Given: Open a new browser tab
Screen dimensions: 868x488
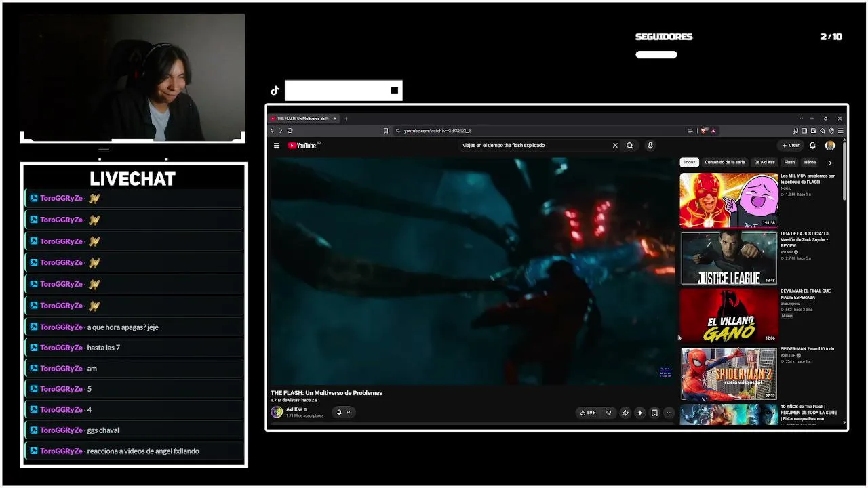Looking at the screenshot, I should (x=346, y=119).
